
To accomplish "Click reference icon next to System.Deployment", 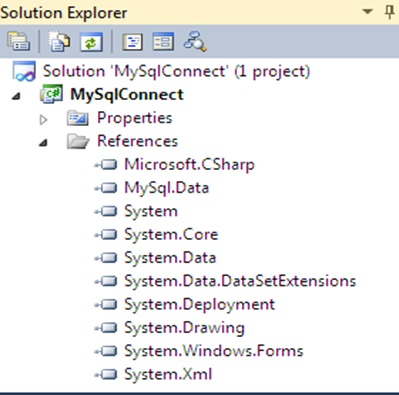I will 106,305.
